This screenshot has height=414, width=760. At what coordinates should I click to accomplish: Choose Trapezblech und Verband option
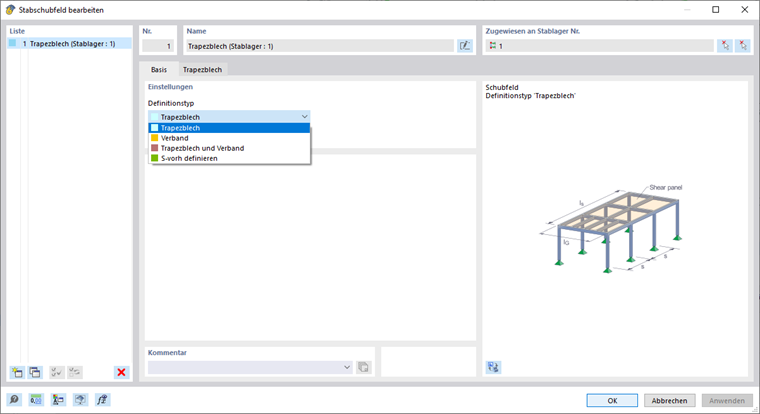point(229,148)
